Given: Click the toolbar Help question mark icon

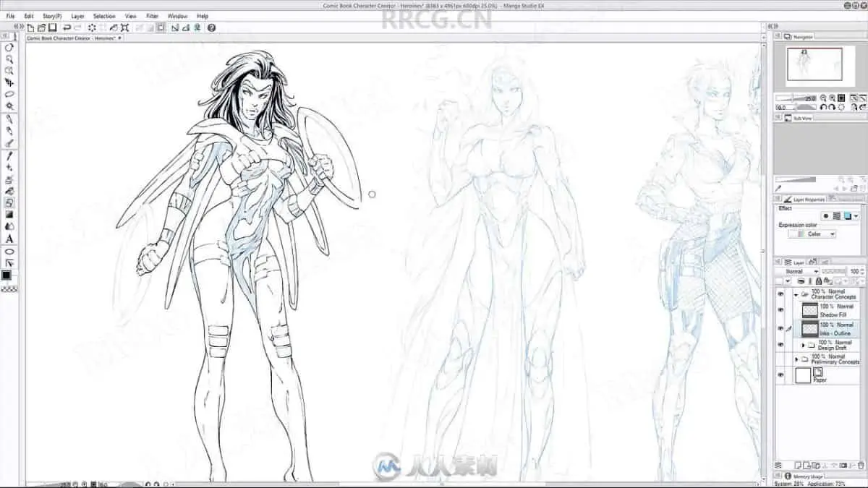Looking at the screenshot, I should click(211, 27).
